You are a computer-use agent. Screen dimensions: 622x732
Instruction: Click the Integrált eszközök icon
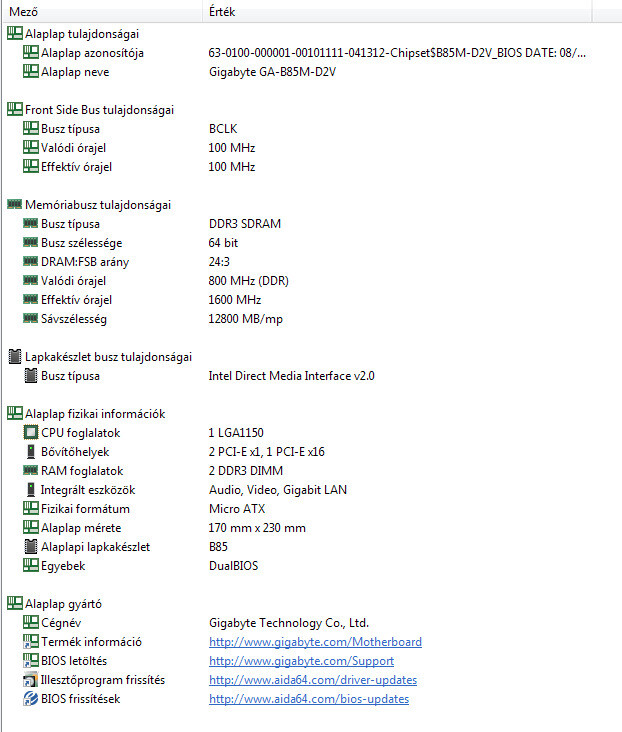pos(31,489)
